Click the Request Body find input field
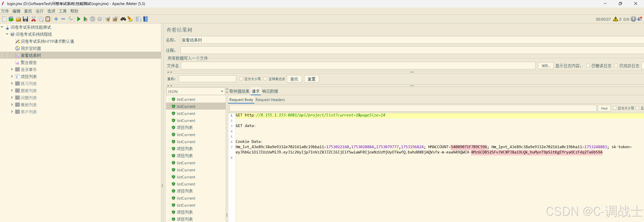644x222 pixels. [x=413, y=108]
